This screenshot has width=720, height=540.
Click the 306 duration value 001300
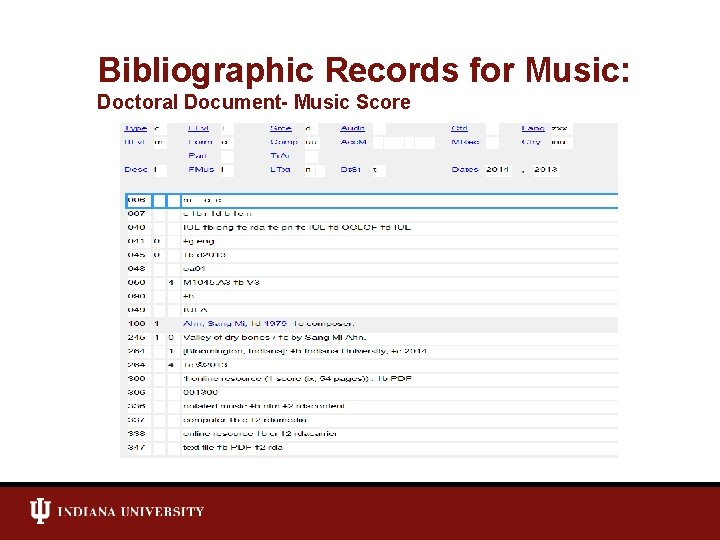pyautogui.click(x=200, y=393)
